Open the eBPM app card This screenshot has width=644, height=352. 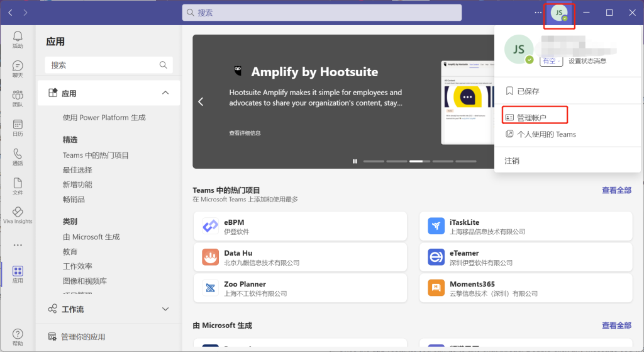tap(300, 226)
